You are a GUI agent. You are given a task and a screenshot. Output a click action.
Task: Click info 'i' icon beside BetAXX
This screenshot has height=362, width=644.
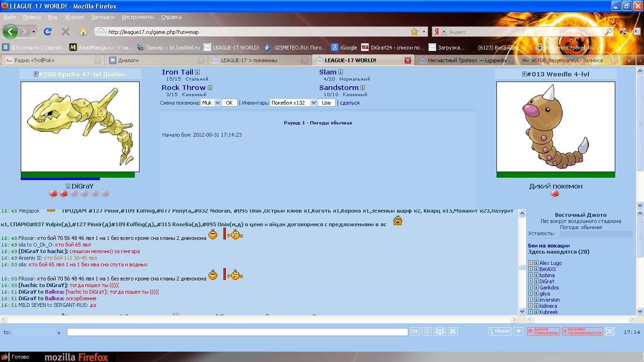pos(536,269)
